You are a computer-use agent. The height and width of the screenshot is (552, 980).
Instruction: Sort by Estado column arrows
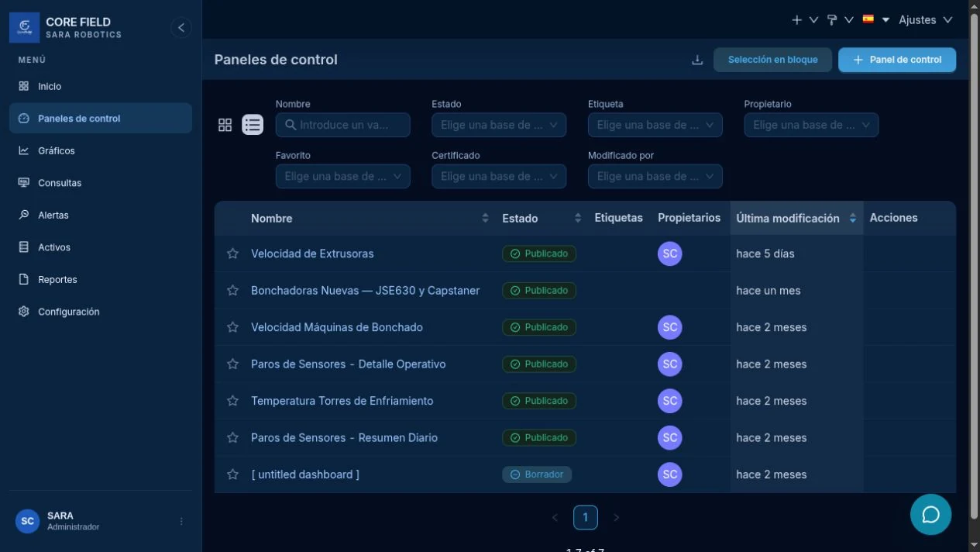point(578,219)
